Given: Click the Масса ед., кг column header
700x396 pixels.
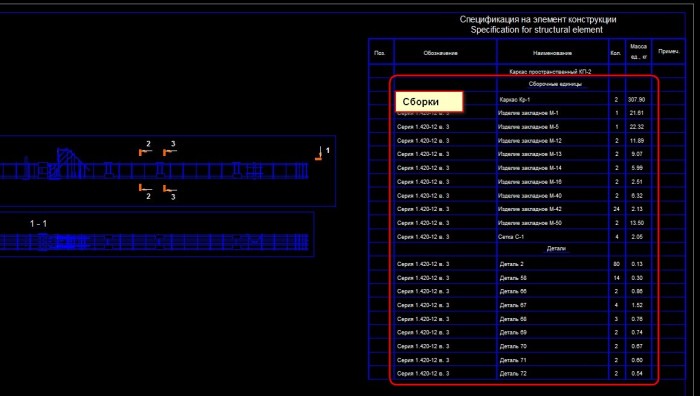Looking at the screenshot, I should click(638, 52).
